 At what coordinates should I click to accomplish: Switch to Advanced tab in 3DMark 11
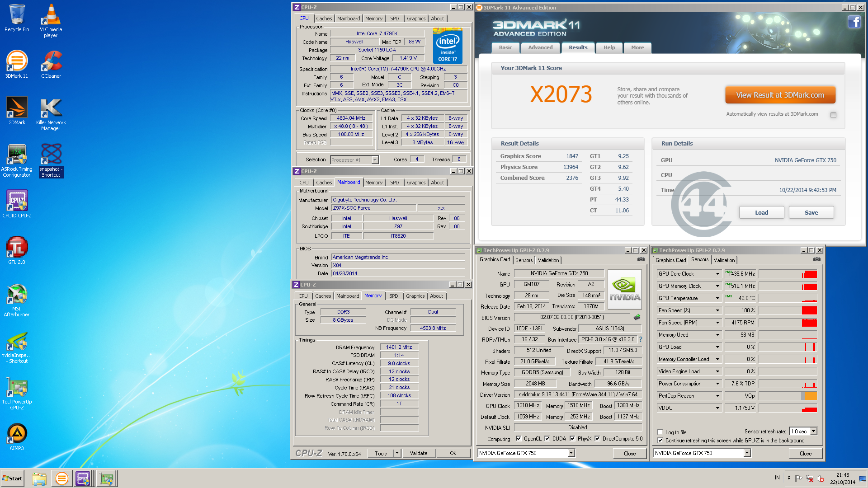coord(540,47)
